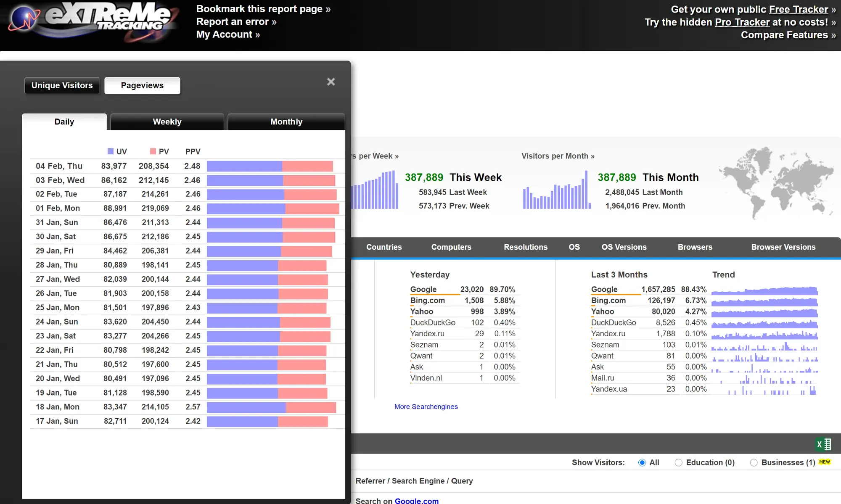841x504 pixels.
Task: Open the Browser Versions tab
Action: coord(783,247)
